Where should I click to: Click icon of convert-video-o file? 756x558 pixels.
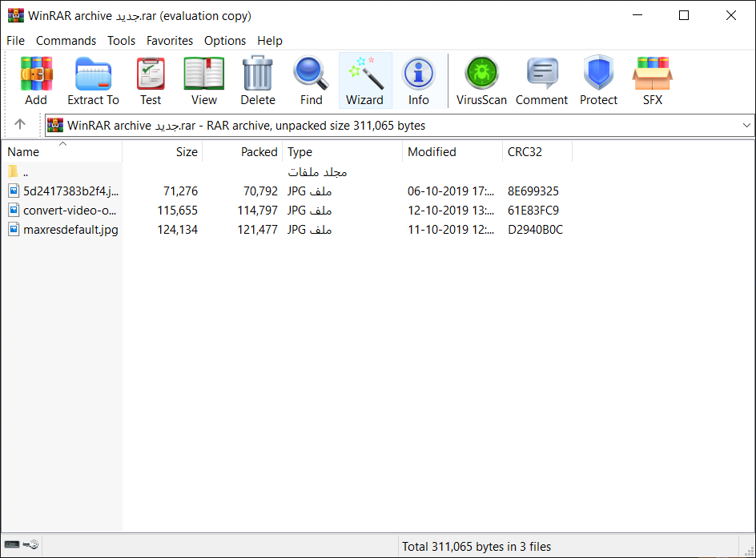(14, 211)
